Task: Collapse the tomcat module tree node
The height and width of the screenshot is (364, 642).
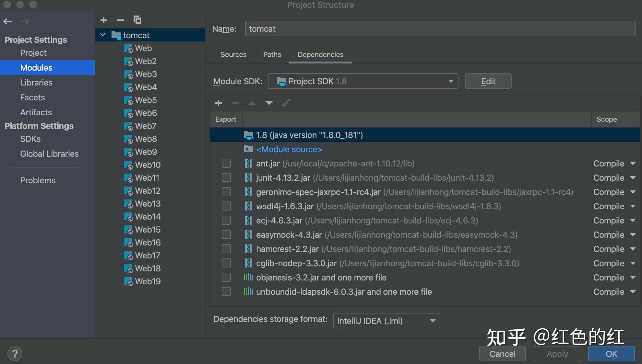Action: pyautogui.click(x=103, y=35)
